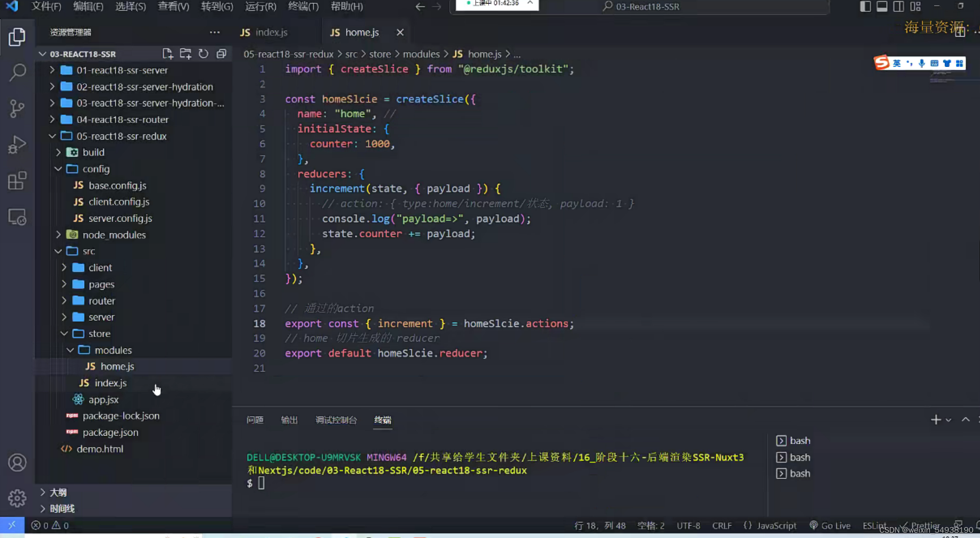Open the 文件(F) menu
This screenshot has height=538, width=980.
pyautogui.click(x=46, y=6)
